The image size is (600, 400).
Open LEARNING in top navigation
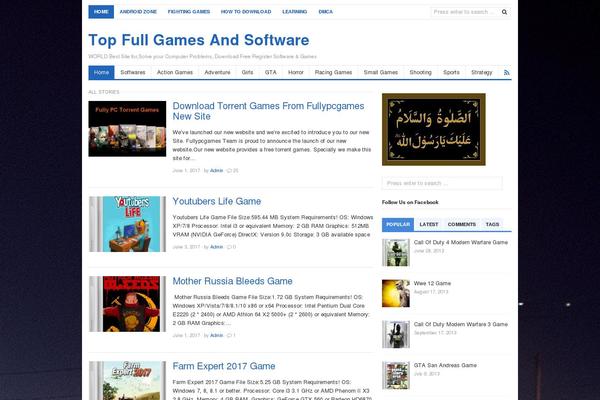click(295, 12)
